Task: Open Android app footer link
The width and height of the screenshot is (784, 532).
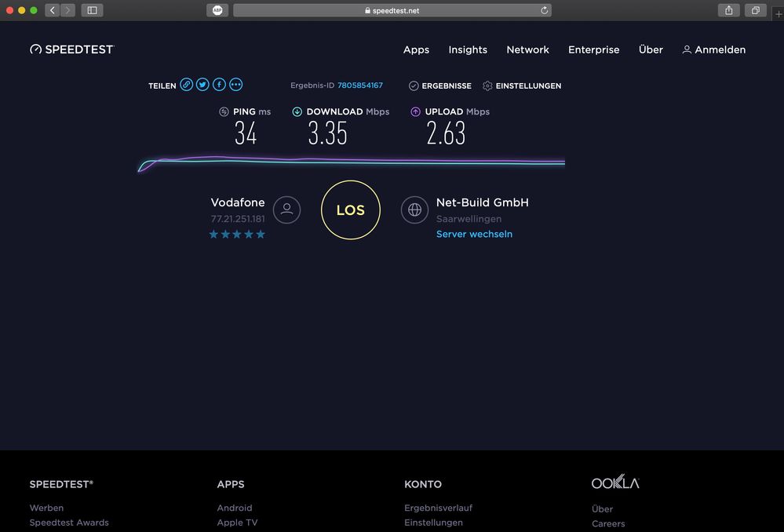Action: pos(235,508)
